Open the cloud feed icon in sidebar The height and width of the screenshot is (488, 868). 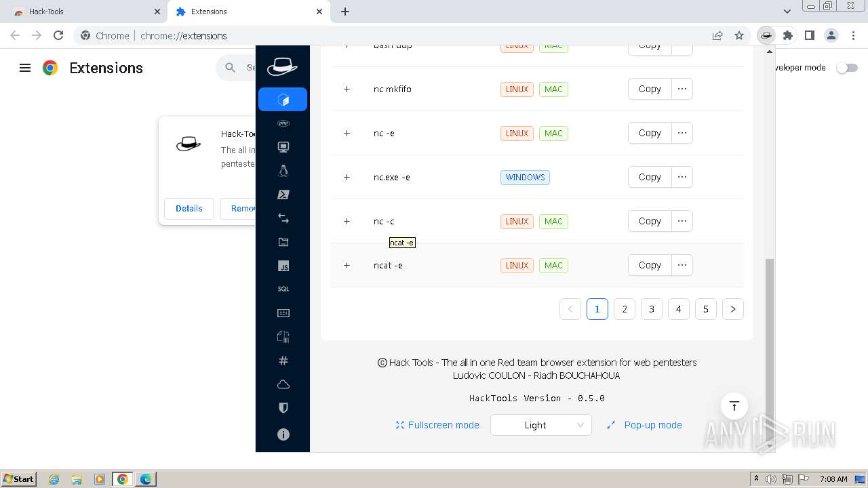pyautogui.click(x=283, y=384)
